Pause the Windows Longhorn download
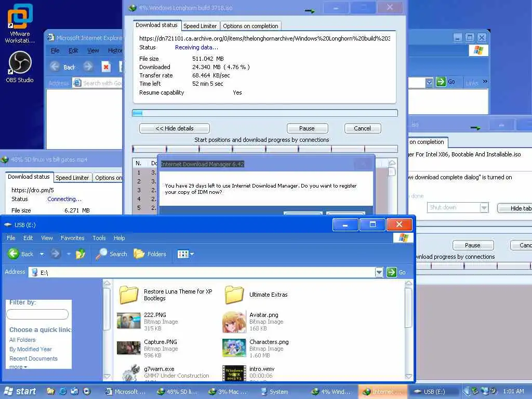532x399 pixels. [x=307, y=128]
